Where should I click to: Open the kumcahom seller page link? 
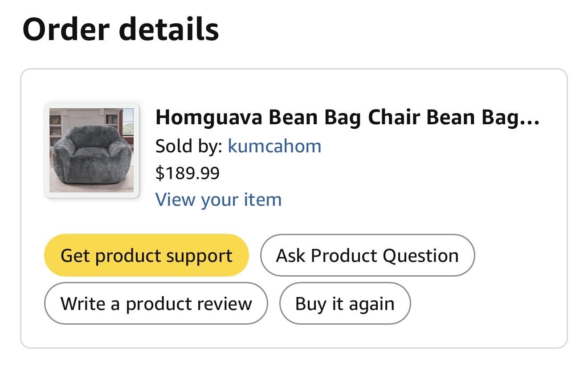coord(274,146)
